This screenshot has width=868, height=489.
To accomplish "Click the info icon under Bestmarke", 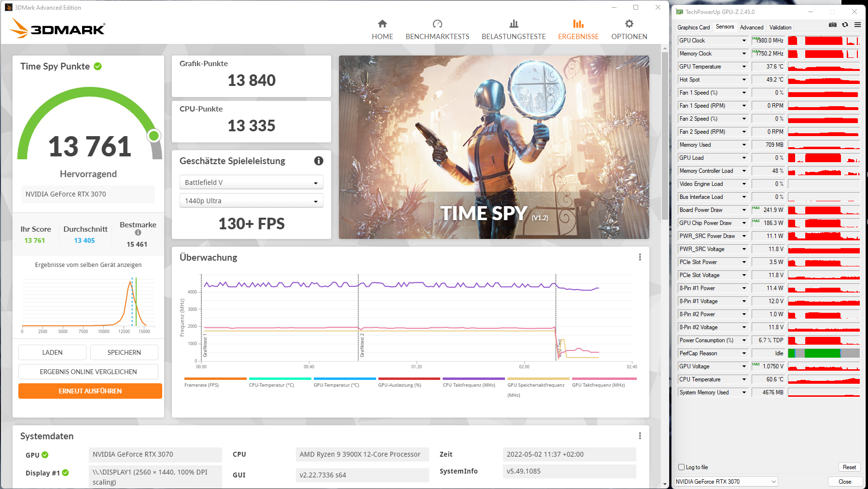I will click(x=138, y=233).
